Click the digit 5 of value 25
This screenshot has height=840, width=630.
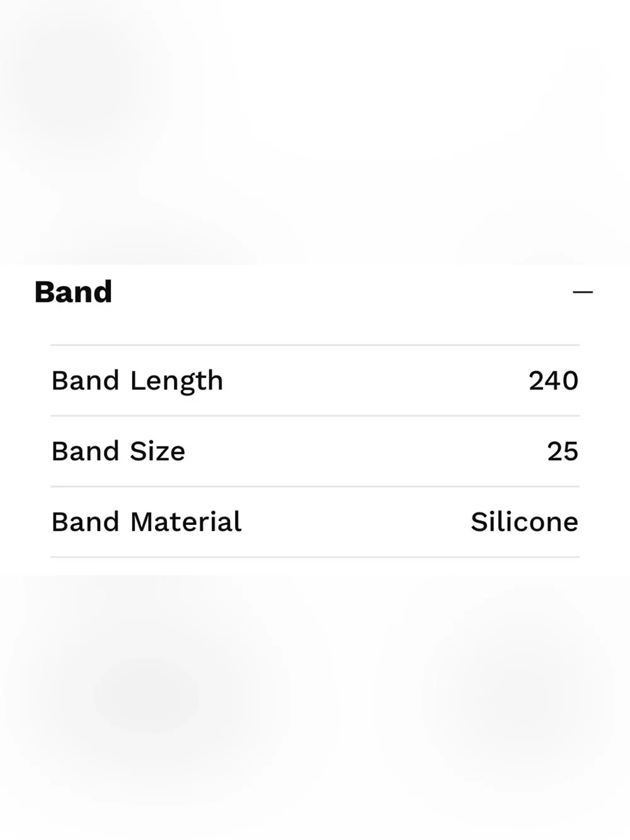571,451
